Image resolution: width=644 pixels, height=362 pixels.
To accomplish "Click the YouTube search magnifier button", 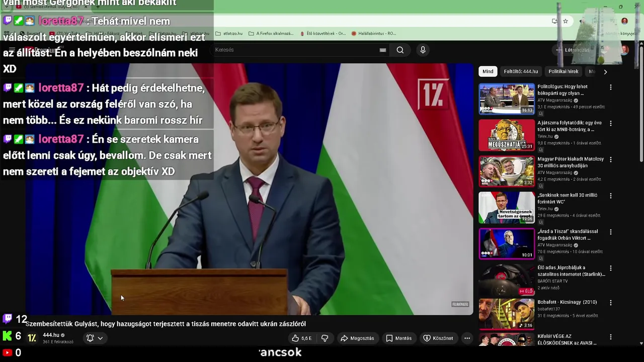I will (x=400, y=50).
